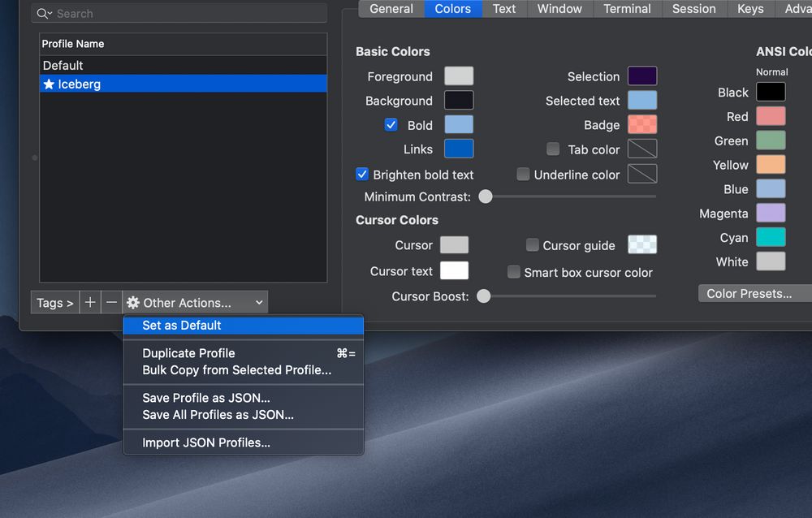The image size is (812, 518).
Task: Click the Minimum Contrast slider knob
Action: click(x=486, y=196)
